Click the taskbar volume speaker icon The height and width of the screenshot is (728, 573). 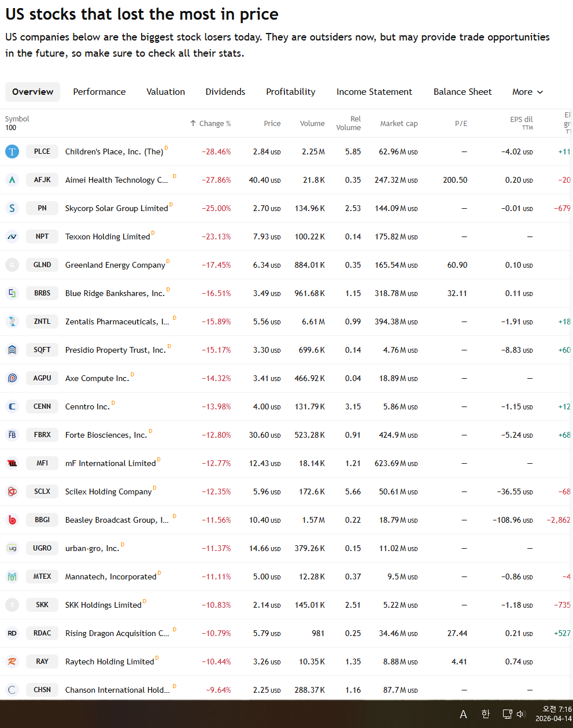click(x=520, y=714)
